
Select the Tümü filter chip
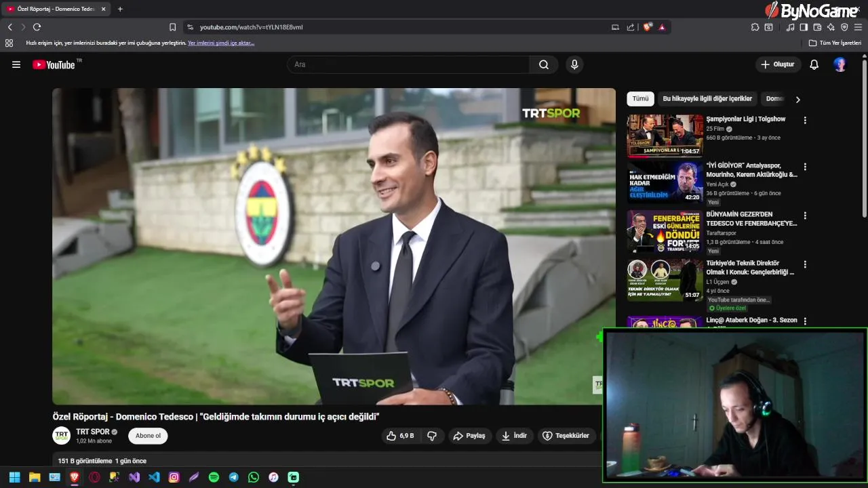(641, 99)
